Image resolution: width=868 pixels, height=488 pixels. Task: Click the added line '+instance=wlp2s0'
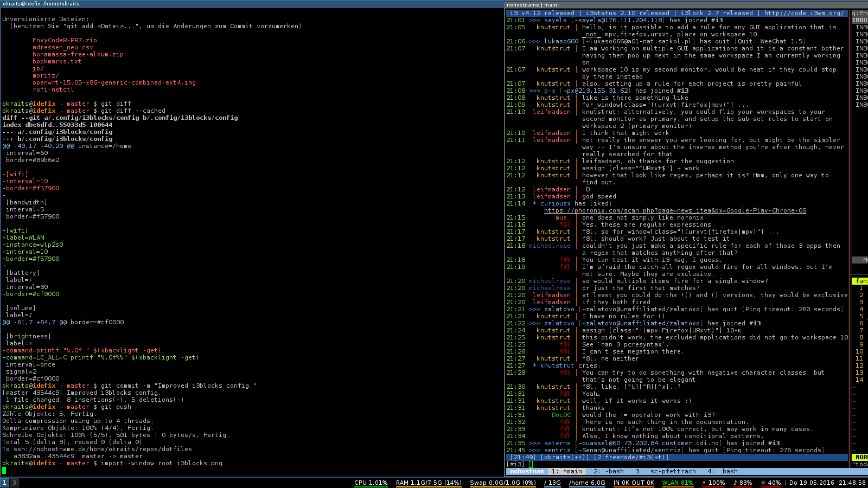tap(33, 245)
